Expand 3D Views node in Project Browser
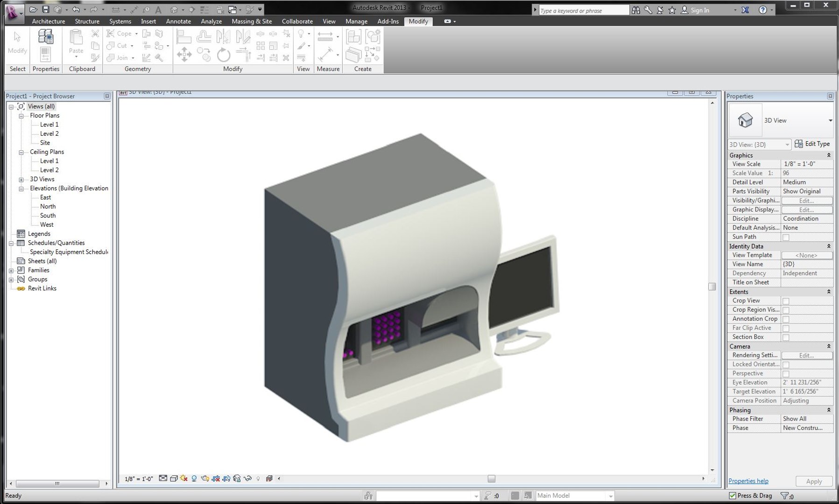This screenshot has width=839, height=504. (x=21, y=180)
